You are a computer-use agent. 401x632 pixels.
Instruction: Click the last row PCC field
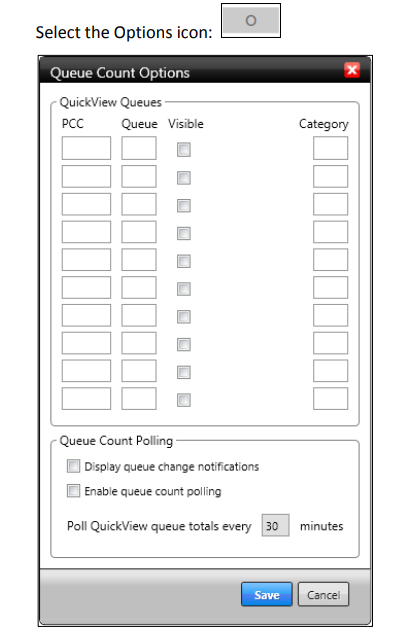click(86, 399)
